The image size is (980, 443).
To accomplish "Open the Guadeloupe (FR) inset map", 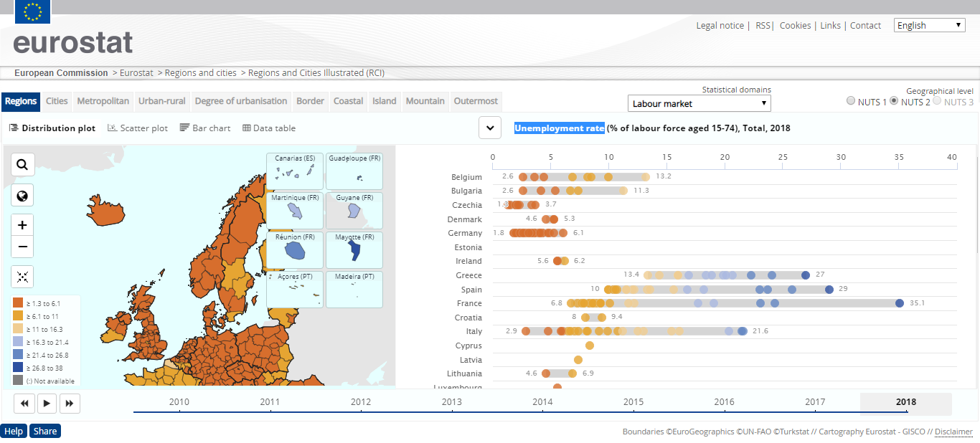I will 354,171.
